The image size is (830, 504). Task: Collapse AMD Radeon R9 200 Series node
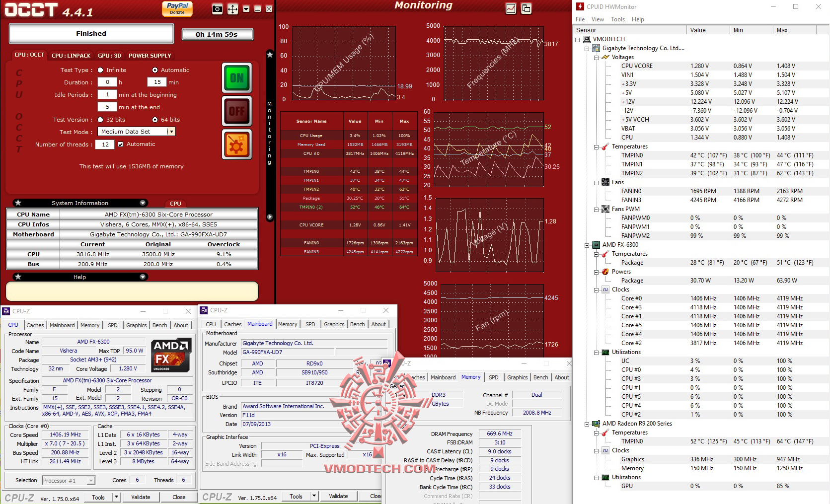587,424
